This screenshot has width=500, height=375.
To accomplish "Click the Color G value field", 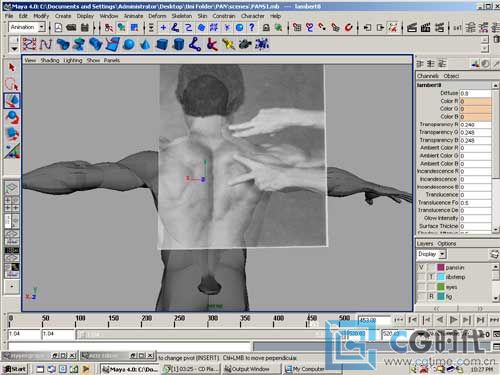I will click(475, 109).
